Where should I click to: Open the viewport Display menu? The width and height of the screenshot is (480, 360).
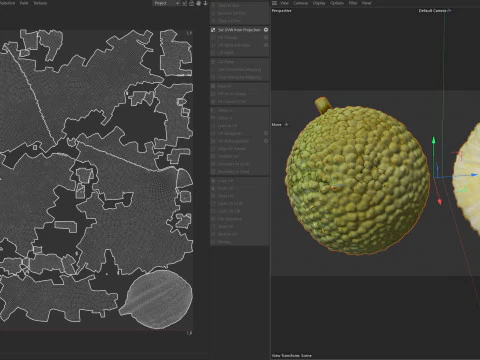pos(319,3)
